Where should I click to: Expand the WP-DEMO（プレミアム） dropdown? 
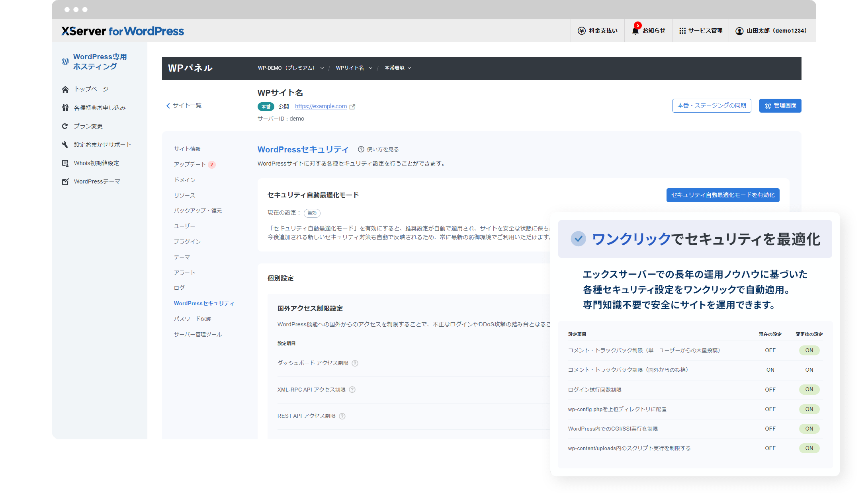[322, 68]
